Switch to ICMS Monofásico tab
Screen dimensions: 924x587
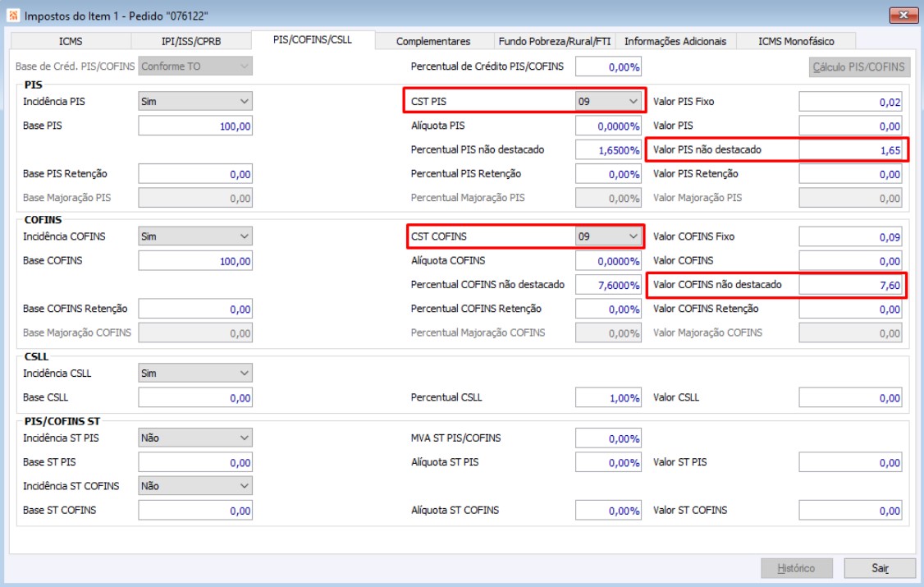tap(796, 41)
